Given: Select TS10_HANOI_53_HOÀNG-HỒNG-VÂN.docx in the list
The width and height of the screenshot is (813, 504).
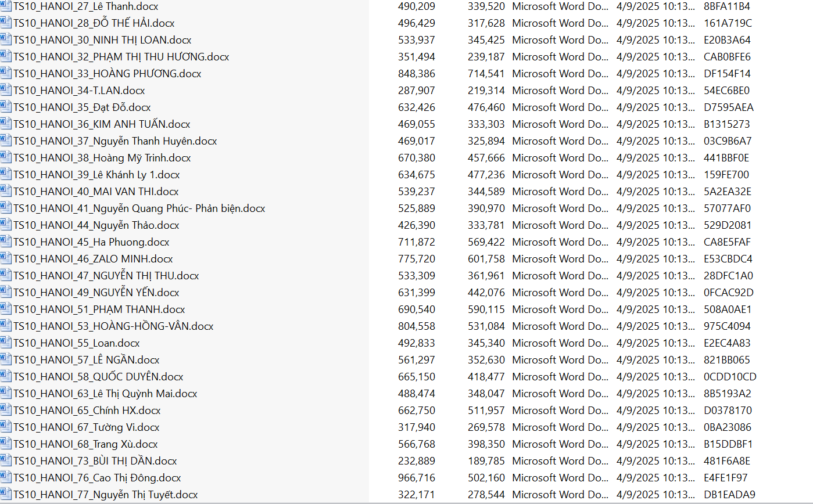Looking at the screenshot, I should [113, 326].
